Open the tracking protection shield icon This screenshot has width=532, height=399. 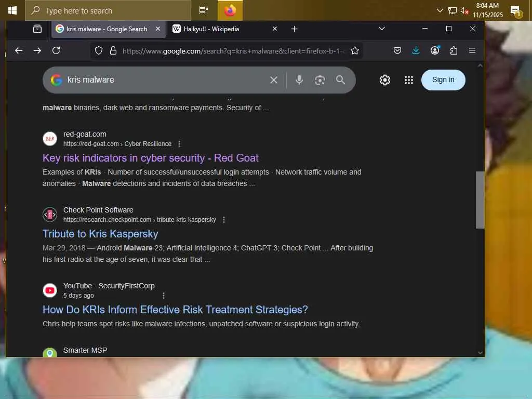[x=99, y=51]
